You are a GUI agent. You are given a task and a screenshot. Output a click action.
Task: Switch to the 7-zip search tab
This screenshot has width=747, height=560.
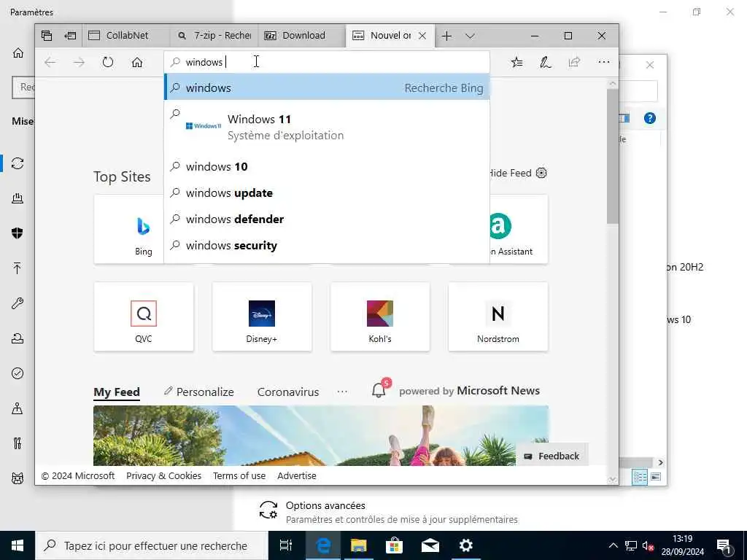214,36
